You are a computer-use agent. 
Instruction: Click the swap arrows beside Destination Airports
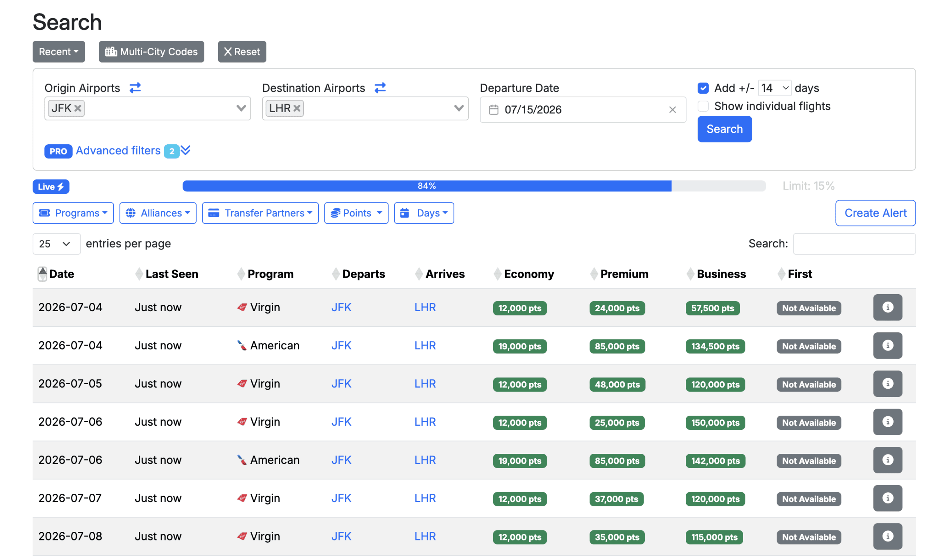pos(381,88)
